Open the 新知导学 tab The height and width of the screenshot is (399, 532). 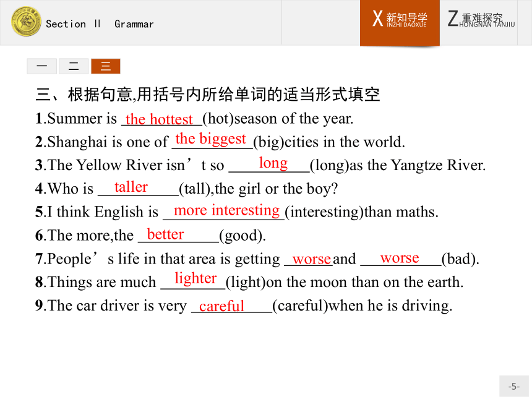coord(400,22)
